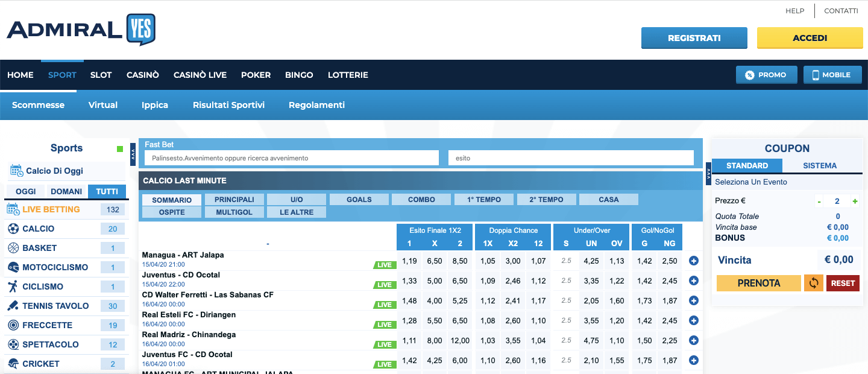This screenshot has width=868, height=374.
Task: Choose the Ciclismo cyclist icon
Action: pos(13,287)
